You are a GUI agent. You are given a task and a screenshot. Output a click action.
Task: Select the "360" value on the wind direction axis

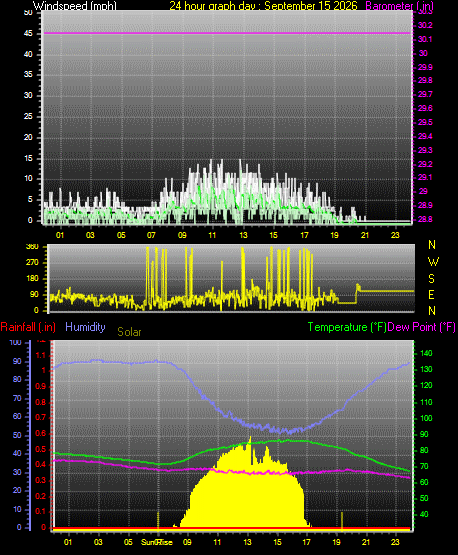pos(32,247)
